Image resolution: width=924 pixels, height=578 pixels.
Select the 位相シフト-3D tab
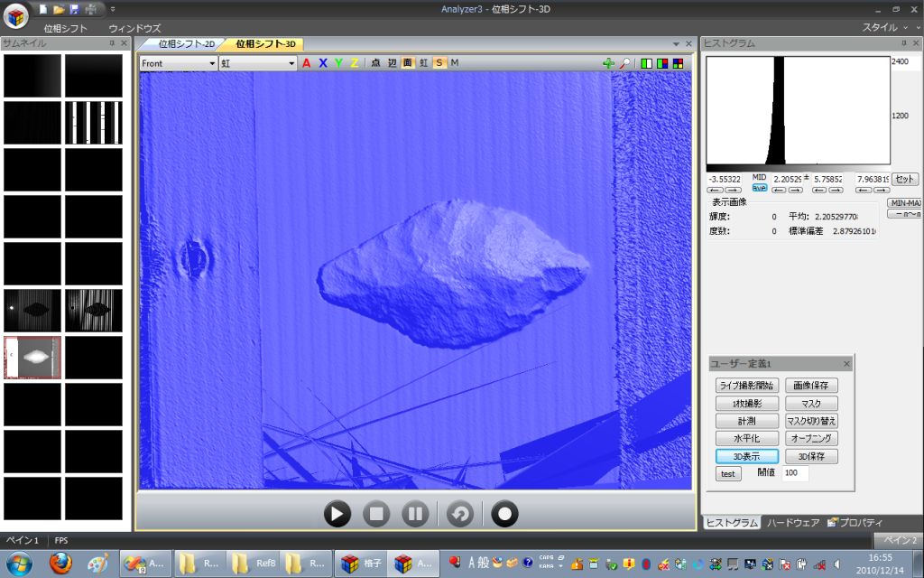click(265, 44)
